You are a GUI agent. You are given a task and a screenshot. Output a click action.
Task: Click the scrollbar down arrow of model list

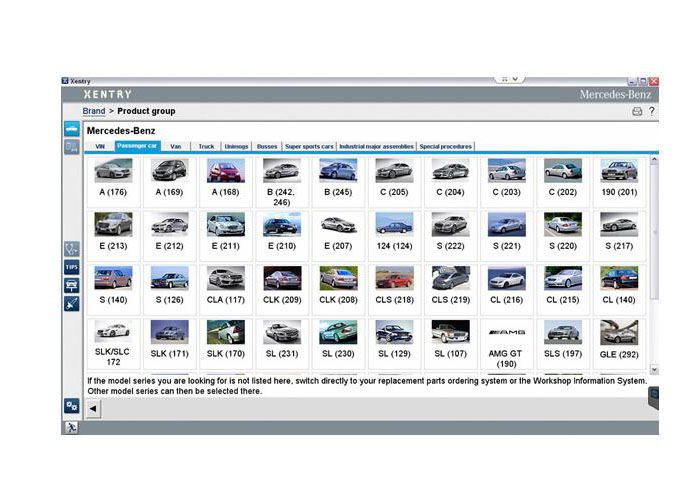654,370
